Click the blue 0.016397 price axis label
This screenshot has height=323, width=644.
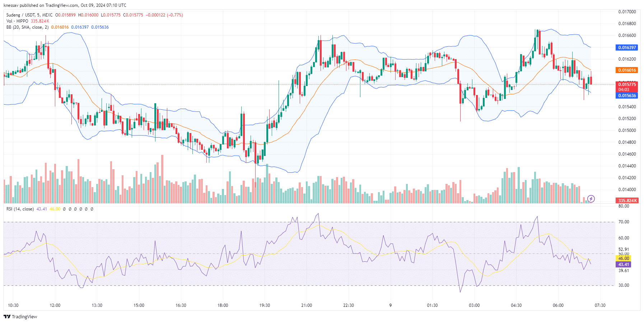coord(627,48)
